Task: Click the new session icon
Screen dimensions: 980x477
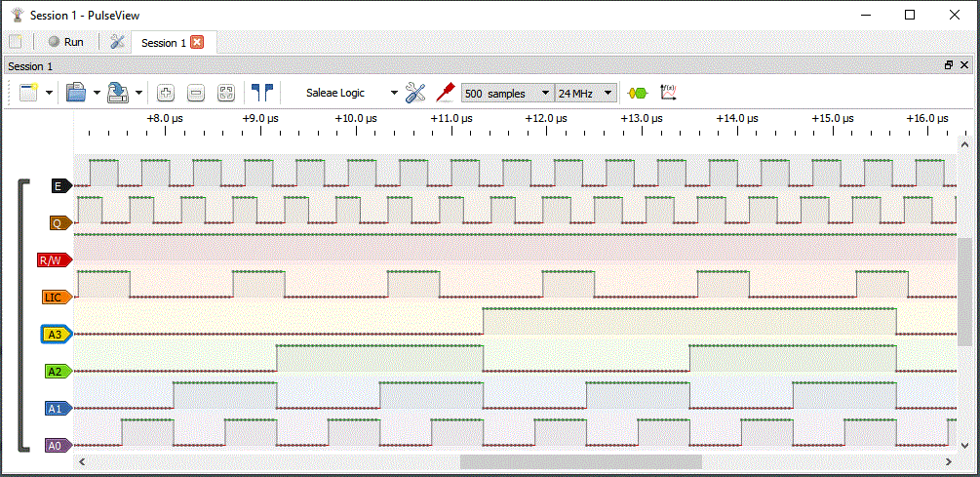Action: coord(28,93)
